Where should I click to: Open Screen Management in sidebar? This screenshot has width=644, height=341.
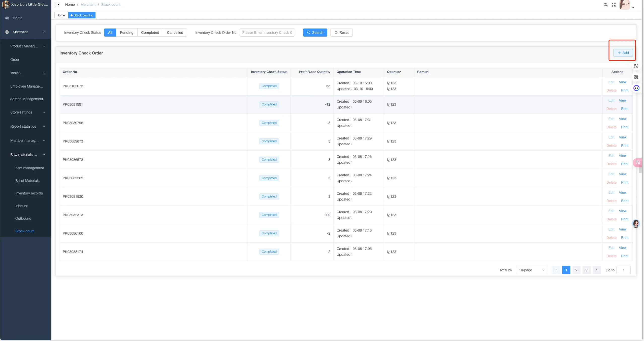click(x=25, y=99)
